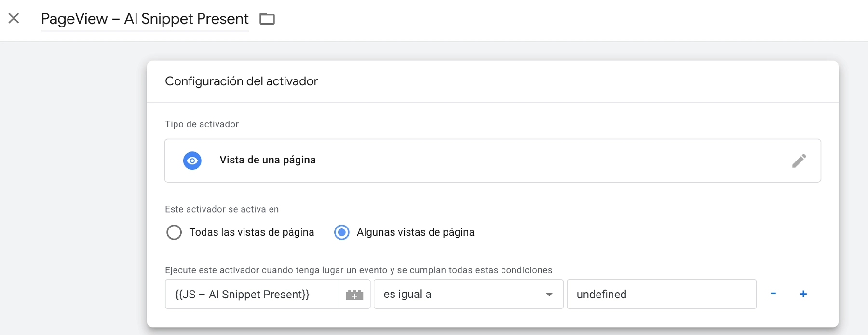Viewport: 868px width, 335px height.
Task: Select the 'Todas las vistas de página' radio
Action: pyautogui.click(x=174, y=232)
